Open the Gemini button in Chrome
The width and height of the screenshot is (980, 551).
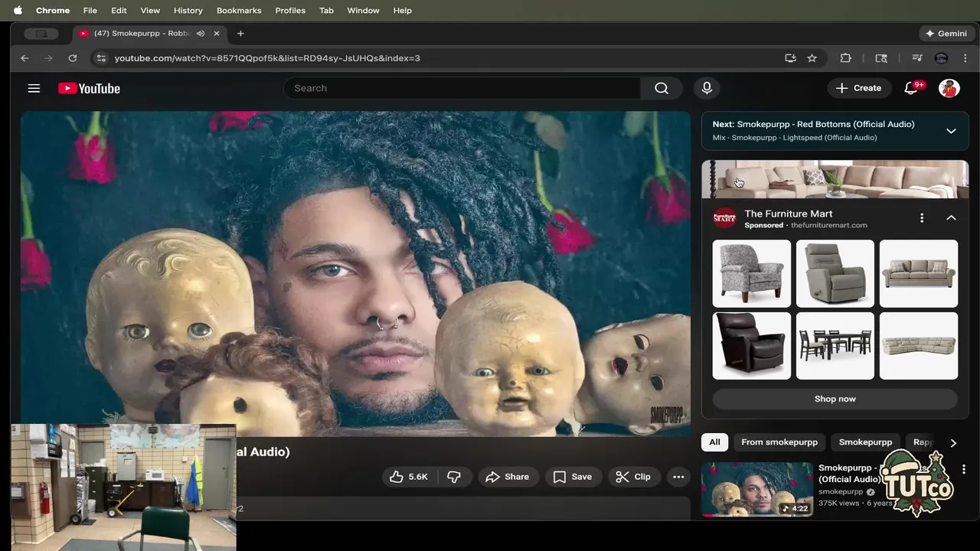click(x=946, y=34)
